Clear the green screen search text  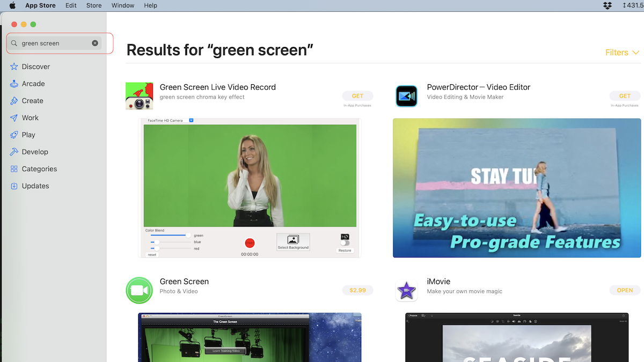pos(95,43)
